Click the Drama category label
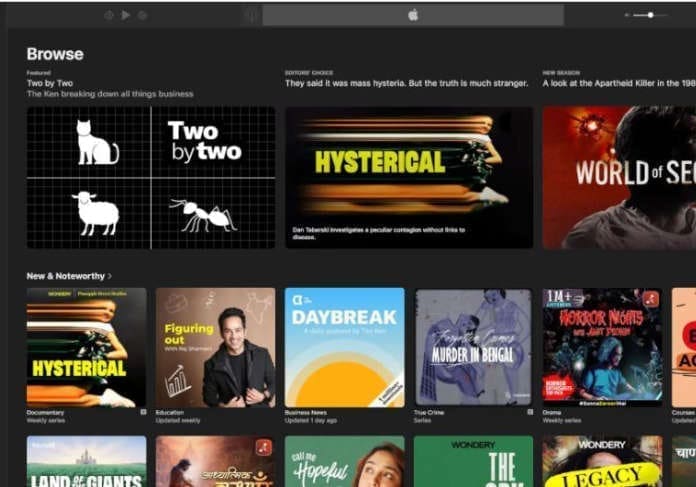Viewport: 696px width, 487px height. [x=552, y=412]
